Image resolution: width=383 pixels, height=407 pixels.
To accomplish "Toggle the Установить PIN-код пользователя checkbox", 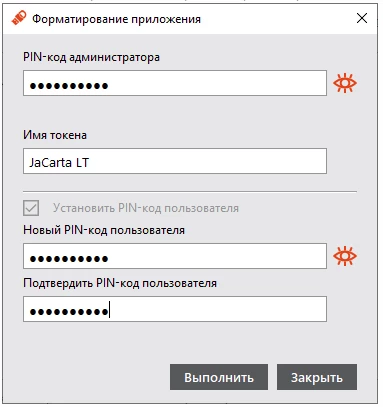I will [x=31, y=208].
